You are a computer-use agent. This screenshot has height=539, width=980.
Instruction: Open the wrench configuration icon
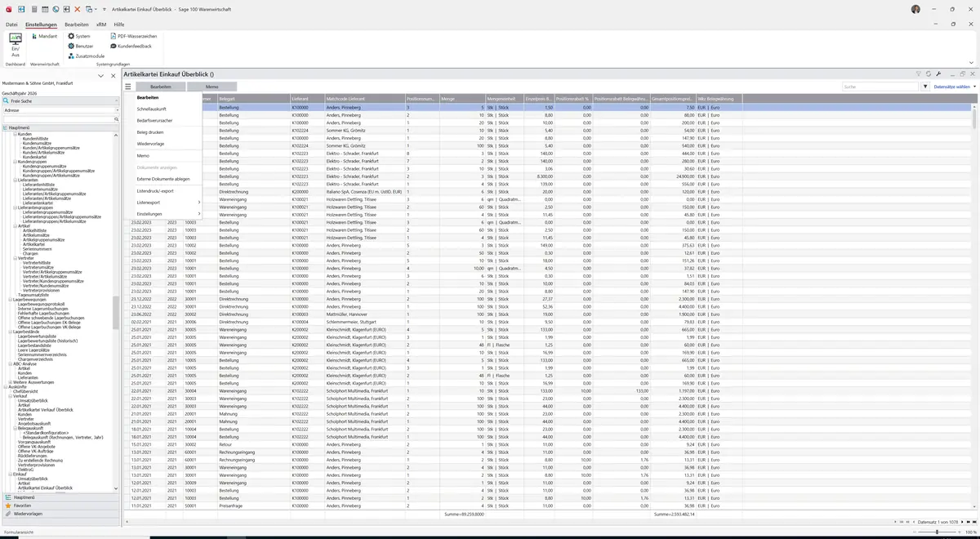coord(939,73)
